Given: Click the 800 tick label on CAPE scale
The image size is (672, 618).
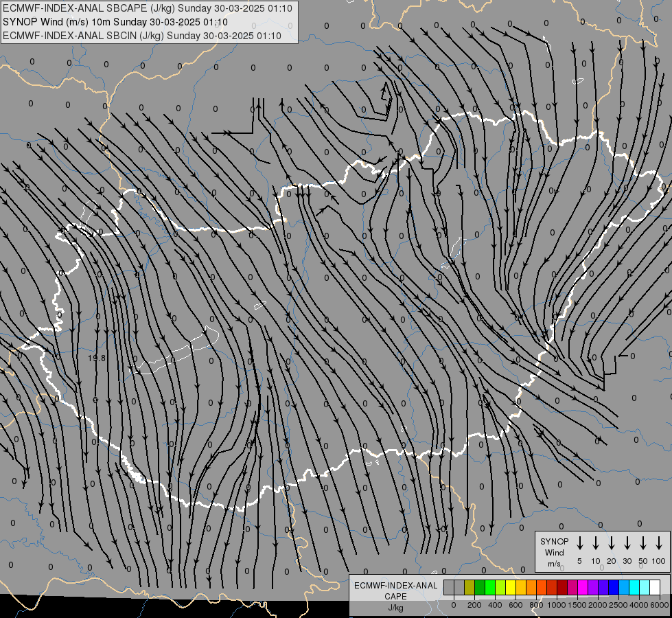Looking at the screenshot, I should (x=536, y=605).
